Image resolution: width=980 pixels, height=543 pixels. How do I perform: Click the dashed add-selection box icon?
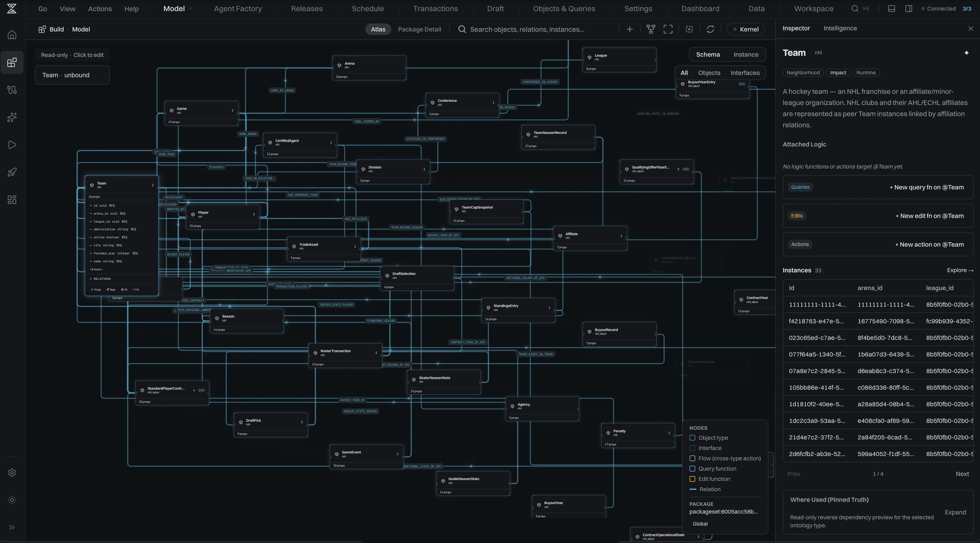tap(689, 29)
